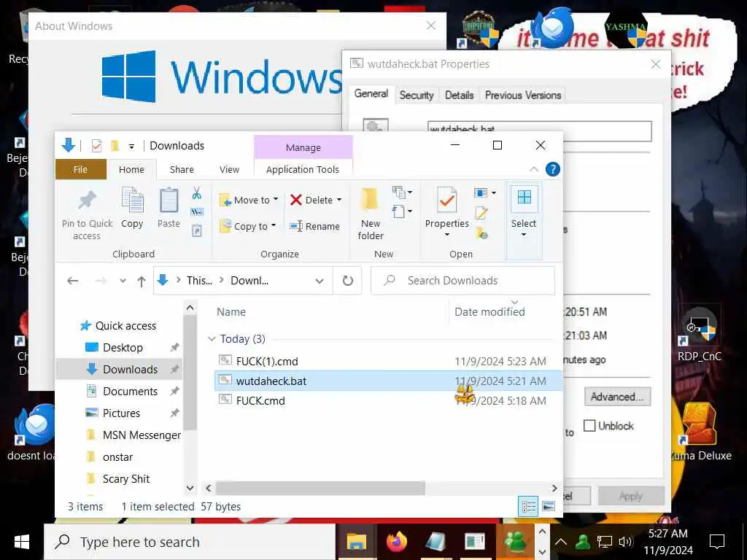Select Documents in navigation pane
Viewport: 747px width, 560px height.
click(130, 392)
